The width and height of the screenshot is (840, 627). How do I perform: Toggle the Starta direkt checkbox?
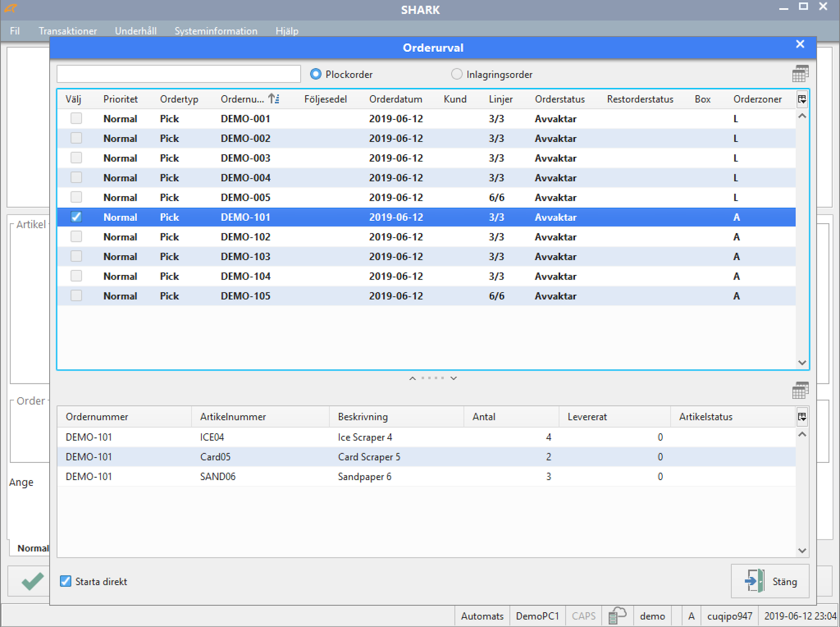pos(66,581)
